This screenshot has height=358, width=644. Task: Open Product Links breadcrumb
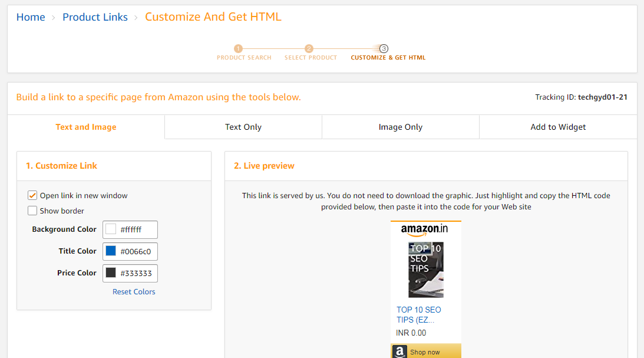95,17
